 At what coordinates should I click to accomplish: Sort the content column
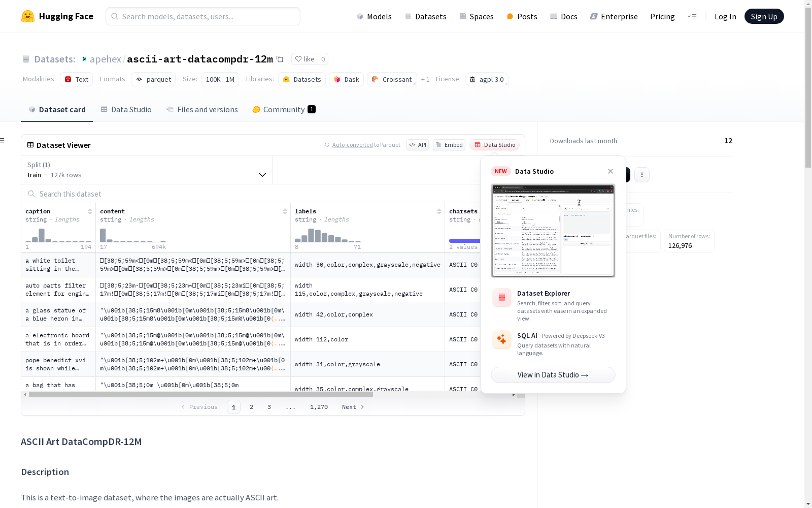tap(285, 211)
